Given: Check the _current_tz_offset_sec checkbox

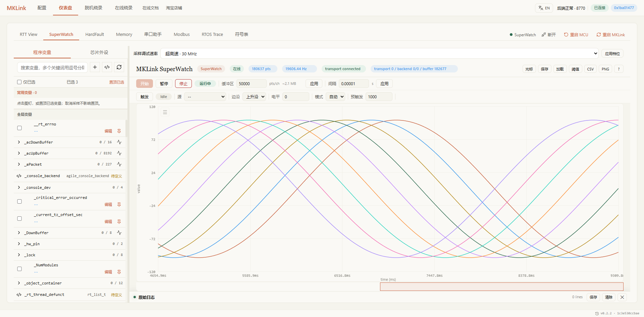Looking at the screenshot, I should point(19,218).
